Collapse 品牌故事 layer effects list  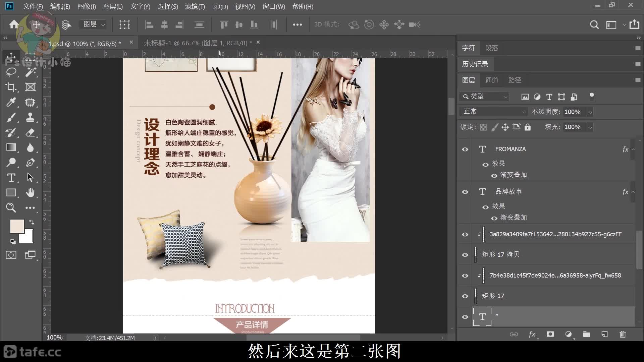point(633,192)
